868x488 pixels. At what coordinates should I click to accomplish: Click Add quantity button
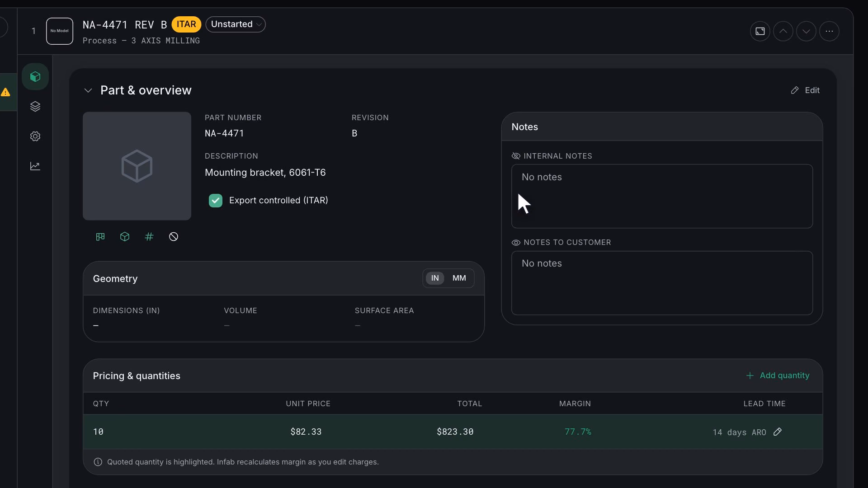[x=778, y=375]
